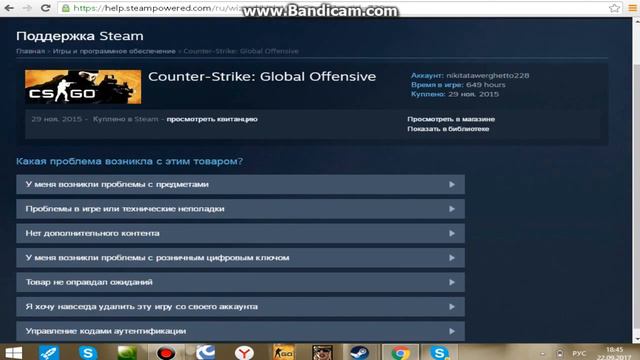Viewport: 640px width, 360px height.
Task: Open the просмотреть квитанцию link
Action: [x=212, y=119]
